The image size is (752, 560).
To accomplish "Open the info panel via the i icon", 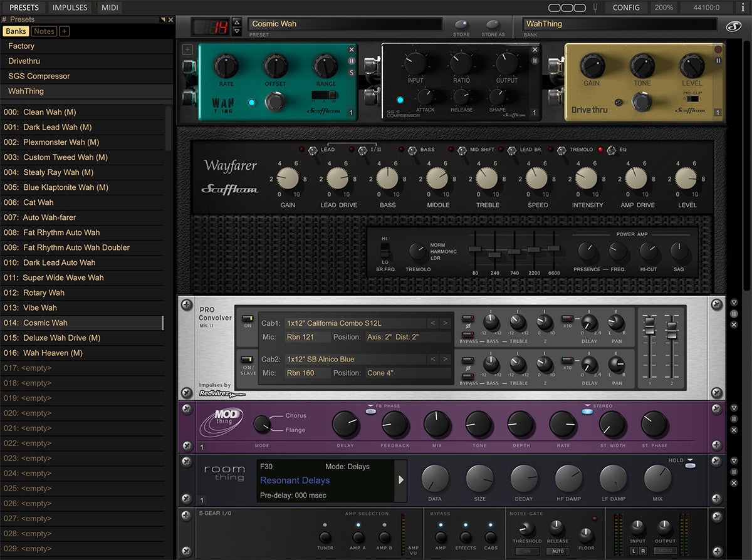I will [743, 8].
